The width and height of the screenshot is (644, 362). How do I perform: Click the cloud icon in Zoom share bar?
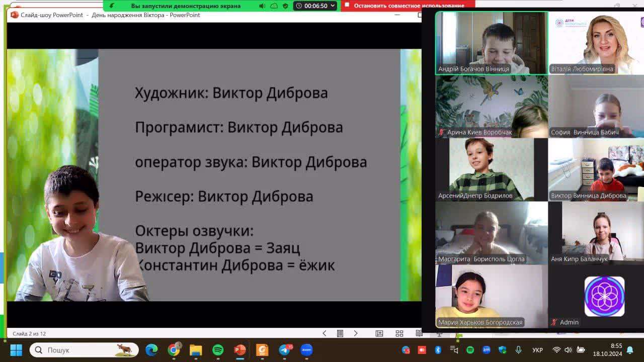click(274, 6)
